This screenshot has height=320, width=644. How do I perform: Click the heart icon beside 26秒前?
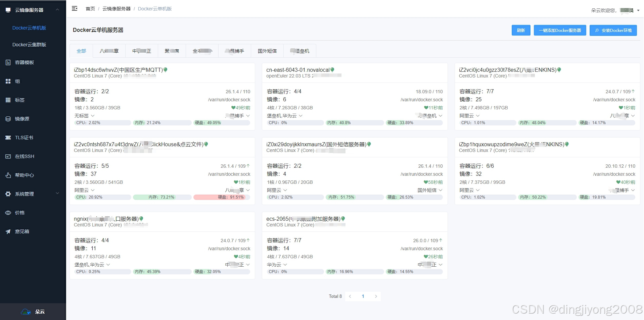click(x=426, y=257)
